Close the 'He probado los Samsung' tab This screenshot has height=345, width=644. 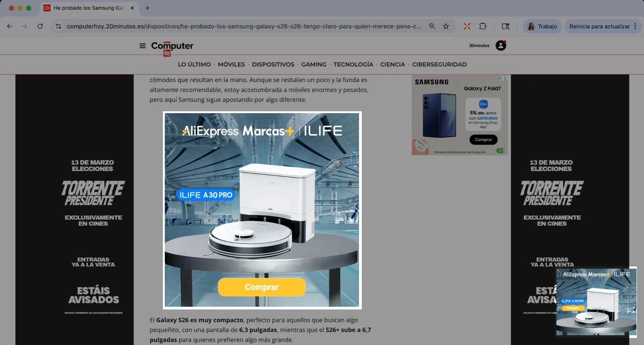pyautogui.click(x=132, y=8)
